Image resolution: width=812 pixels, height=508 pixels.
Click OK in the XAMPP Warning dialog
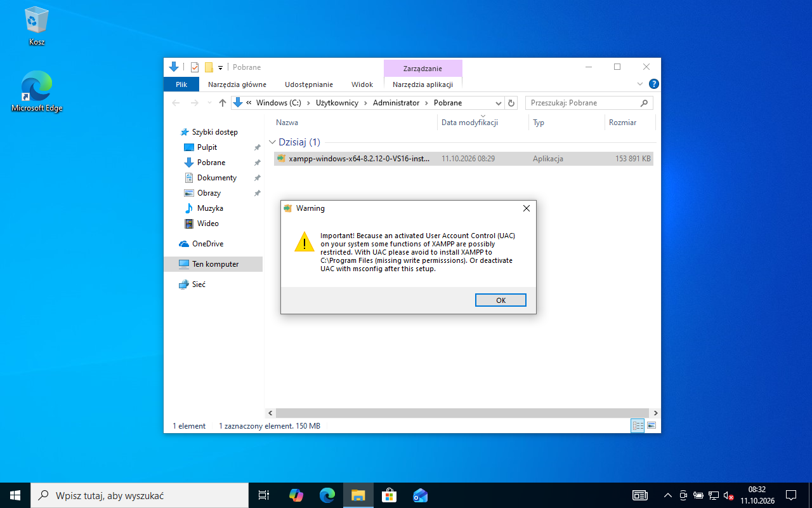click(x=501, y=300)
